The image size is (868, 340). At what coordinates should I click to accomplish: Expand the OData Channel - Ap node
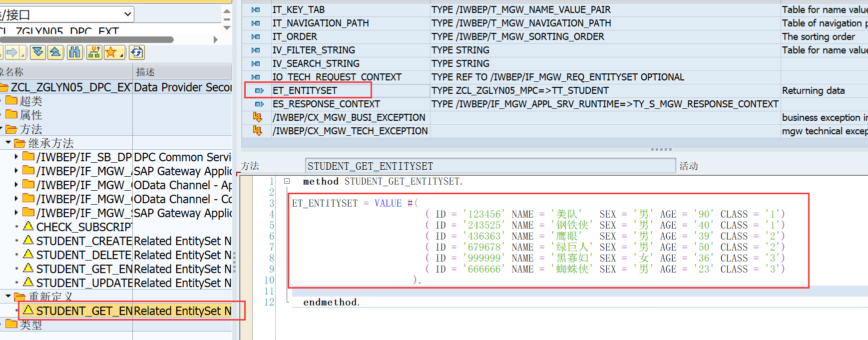[16, 185]
